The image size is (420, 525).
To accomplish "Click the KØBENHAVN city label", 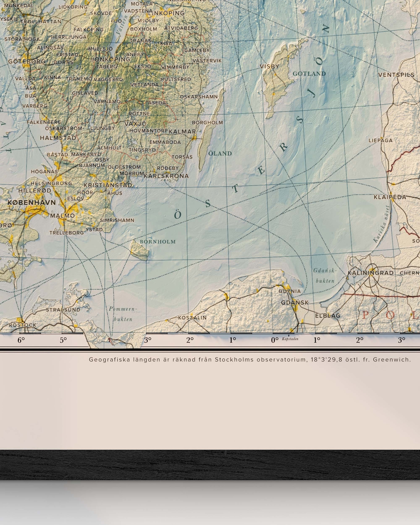I will [32, 202].
